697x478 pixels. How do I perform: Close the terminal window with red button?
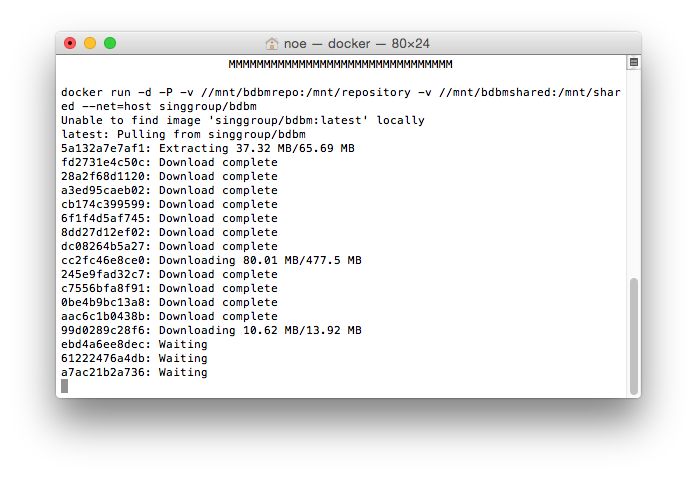pos(70,43)
